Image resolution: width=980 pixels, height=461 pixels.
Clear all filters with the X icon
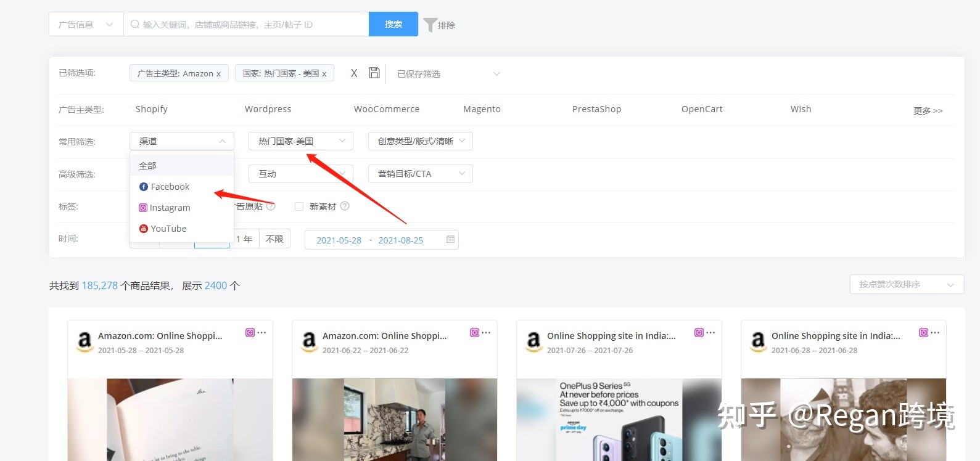[354, 73]
